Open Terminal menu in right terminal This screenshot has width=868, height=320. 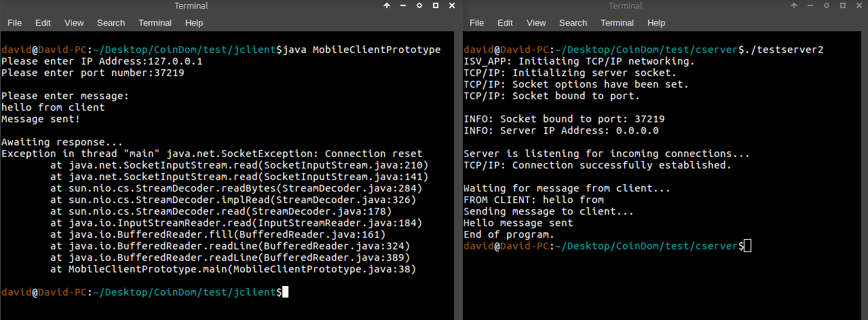617,22
